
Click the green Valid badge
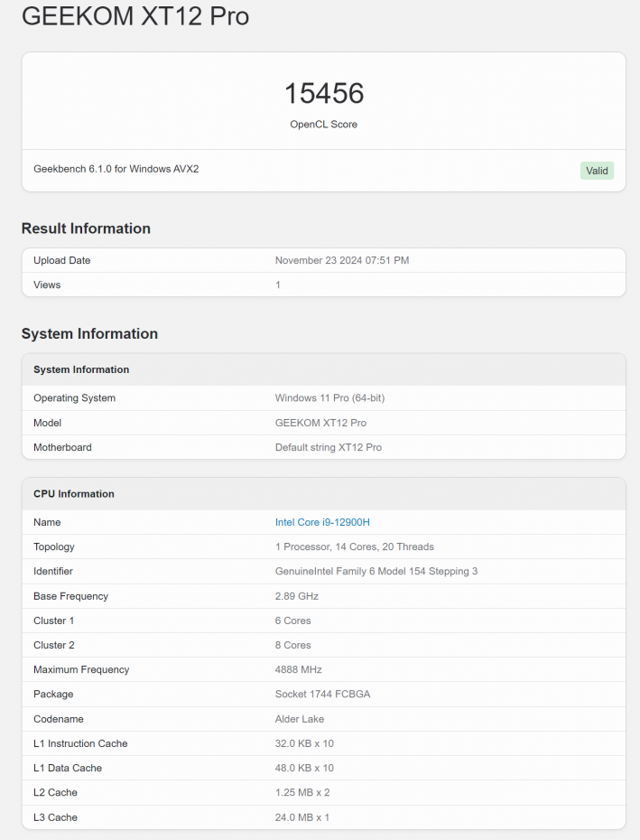pos(597,171)
